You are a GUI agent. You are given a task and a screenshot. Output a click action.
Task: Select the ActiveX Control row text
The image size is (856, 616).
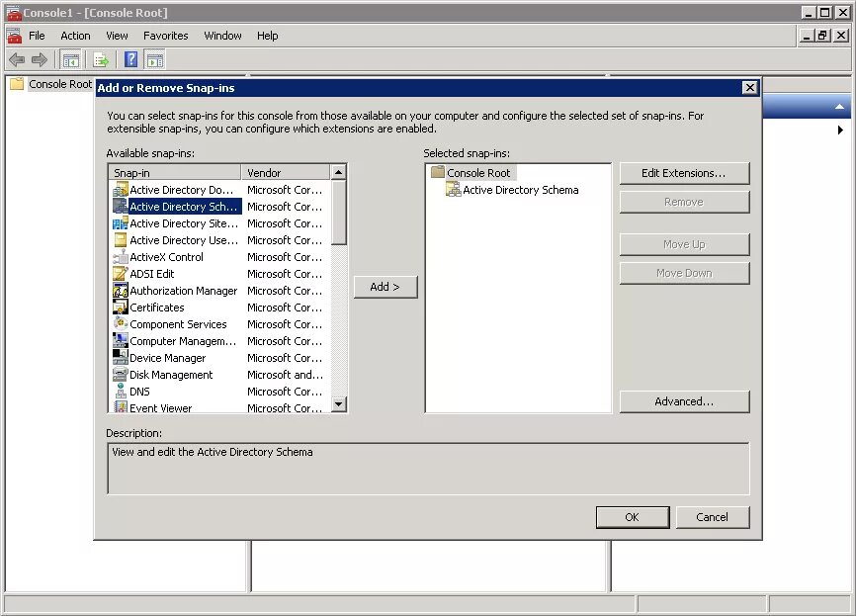pos(166,257)
